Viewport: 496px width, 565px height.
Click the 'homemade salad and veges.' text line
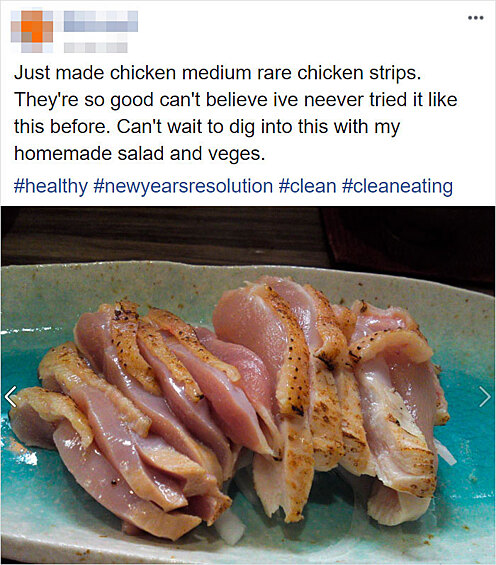click(139, 154)
